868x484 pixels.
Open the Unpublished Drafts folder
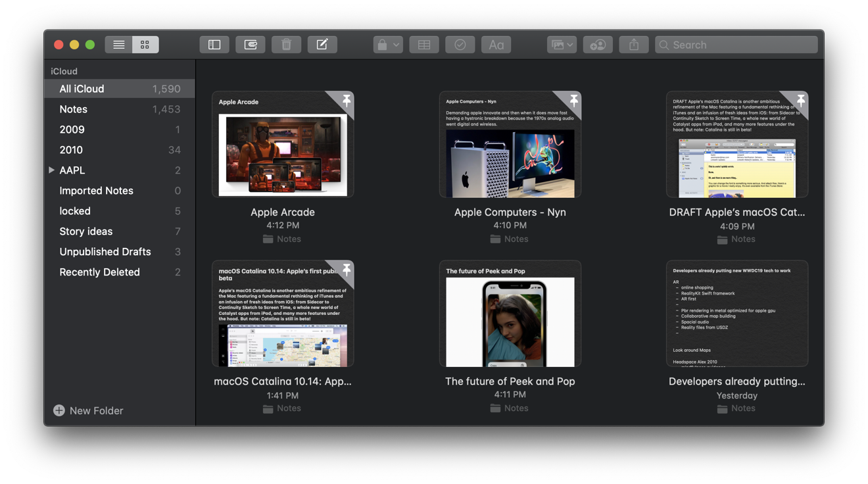[x=120, y=252]
